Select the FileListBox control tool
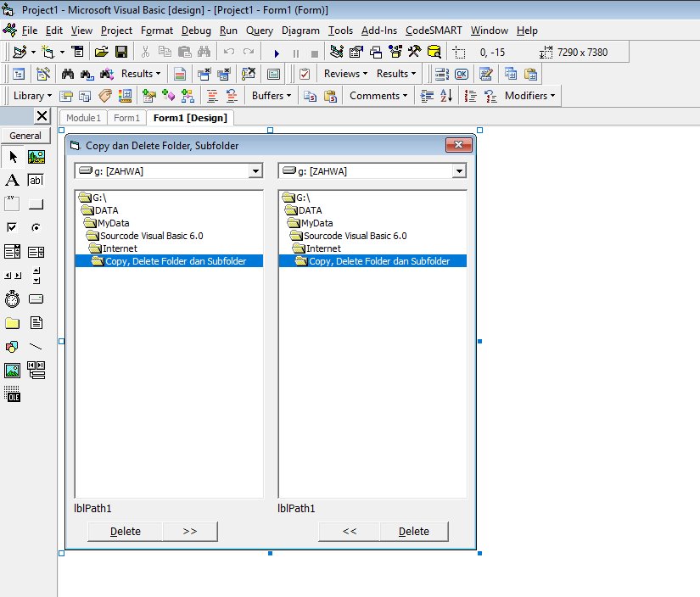The width and height of the screenshot is (700, 597). (x=36, y=322)
